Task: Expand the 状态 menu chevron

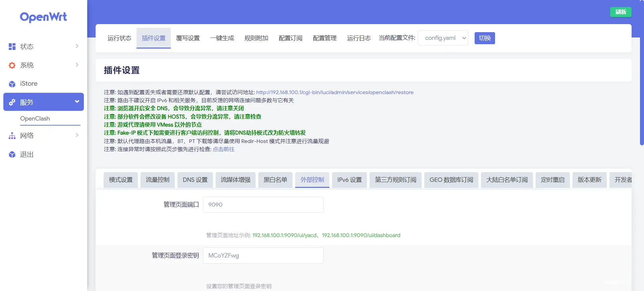Action: coord(77,46)
